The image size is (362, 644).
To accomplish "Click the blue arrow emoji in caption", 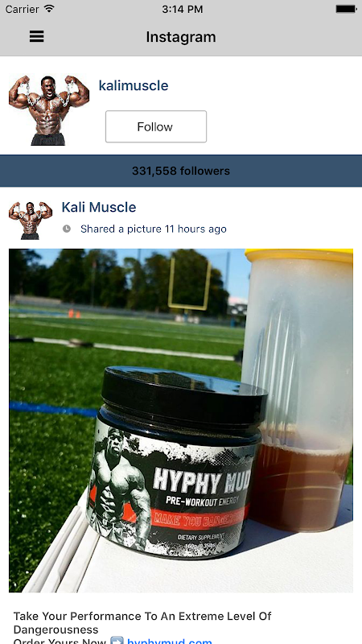I will click(117, 641).
